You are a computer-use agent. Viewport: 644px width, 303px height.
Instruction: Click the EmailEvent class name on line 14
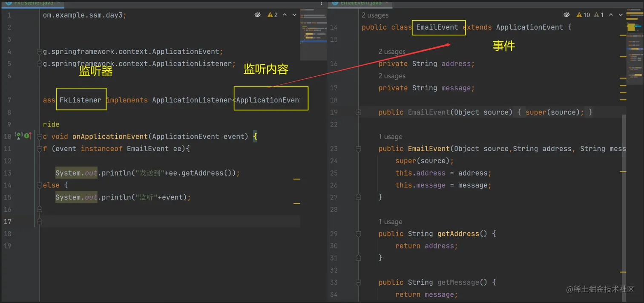click(437, 27)
